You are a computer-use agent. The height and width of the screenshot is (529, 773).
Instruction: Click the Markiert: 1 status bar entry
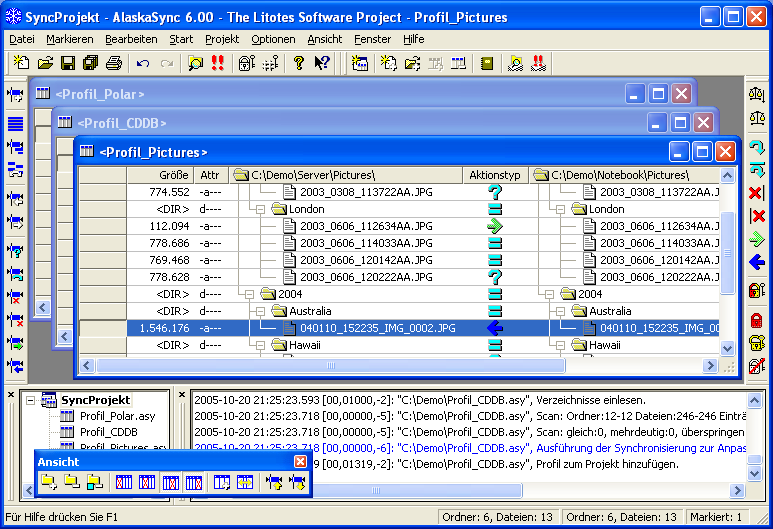tap(716, 517)
